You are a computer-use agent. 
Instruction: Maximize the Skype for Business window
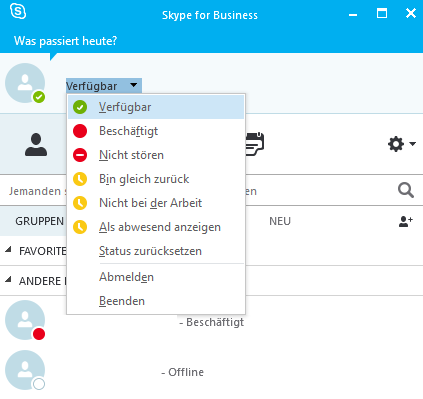tap(382, 13)
